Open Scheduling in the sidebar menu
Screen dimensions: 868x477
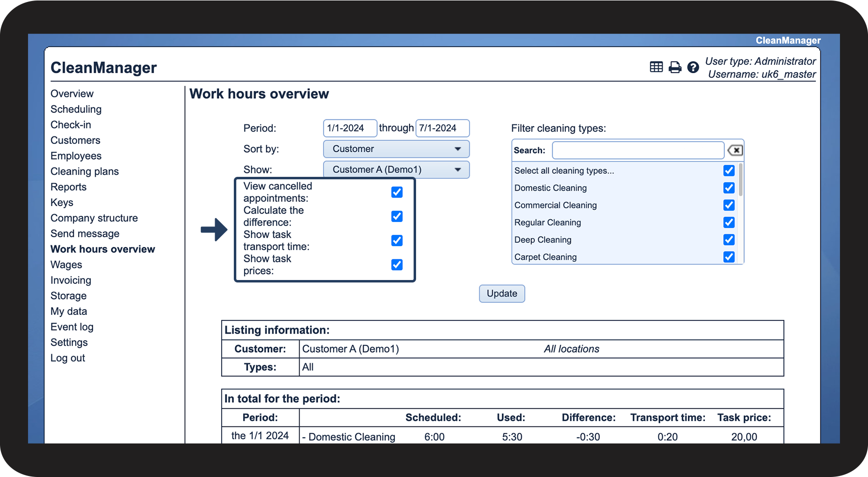pos(76,109)
